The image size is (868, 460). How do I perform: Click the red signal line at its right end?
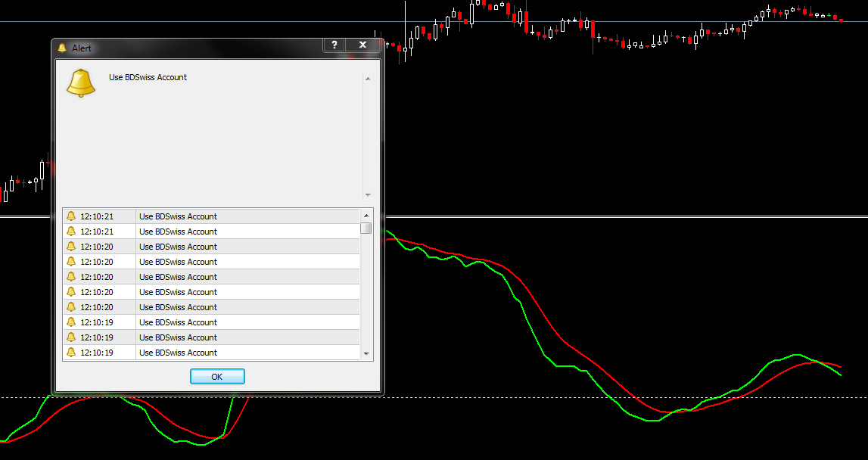point(838,367)
